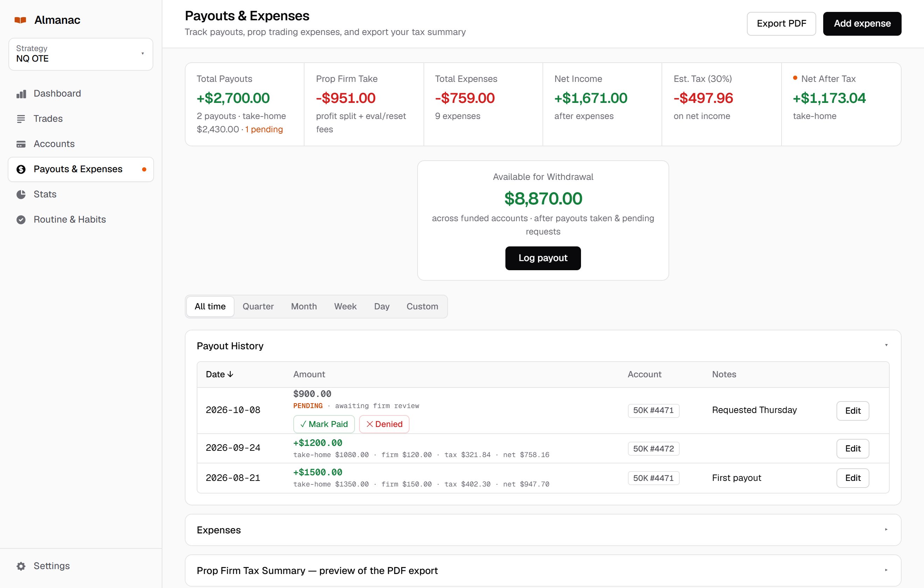Click the Accounts card icon
The width and height of the screenshot is (924, 588).
[x=21, y=144]
